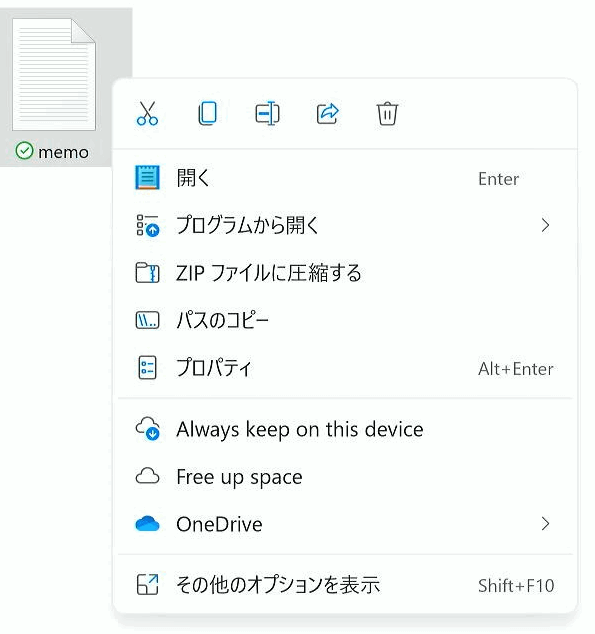Click the cloud icon for Free up space
Screen dimensions: 595x634
147,476
